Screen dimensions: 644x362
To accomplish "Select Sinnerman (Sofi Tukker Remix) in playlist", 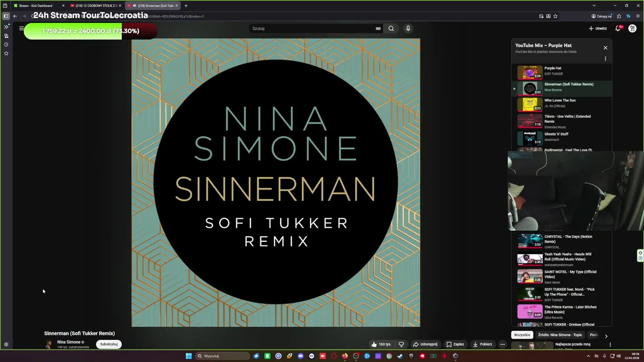I will [x=561, y=88].
